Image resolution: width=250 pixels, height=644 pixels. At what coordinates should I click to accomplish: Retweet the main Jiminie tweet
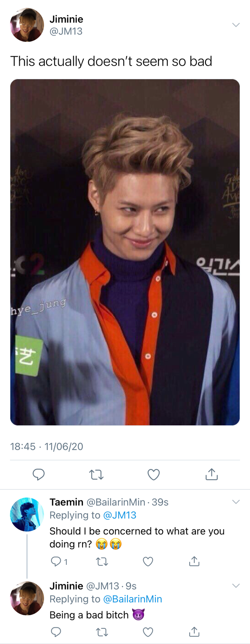(x=96, y=475)
